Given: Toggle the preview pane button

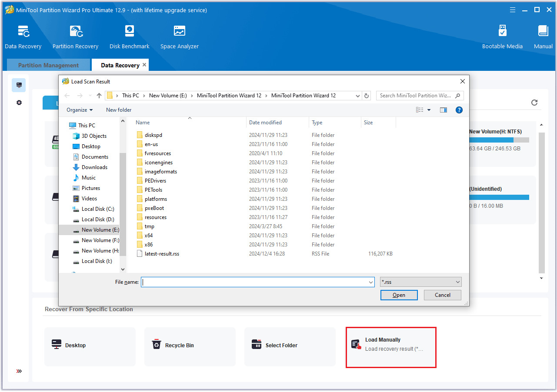Looking at the screenshot, I should click(x=444, y=110).
